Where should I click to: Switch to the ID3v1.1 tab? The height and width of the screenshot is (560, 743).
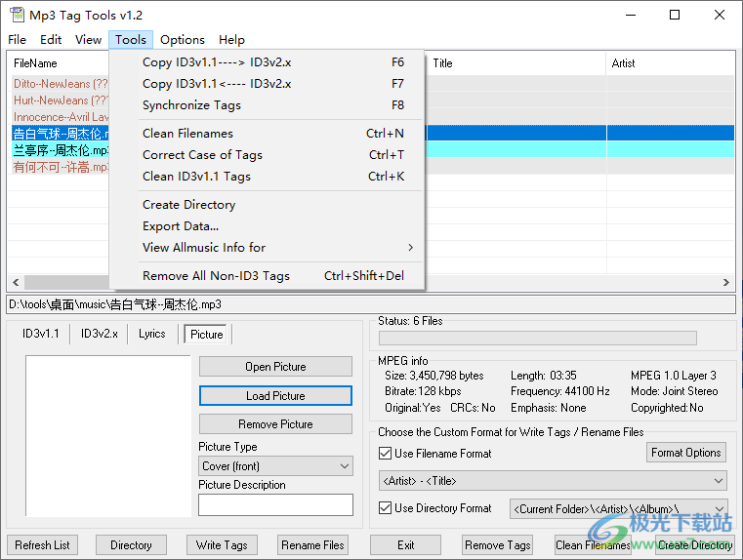pos(41,334)
